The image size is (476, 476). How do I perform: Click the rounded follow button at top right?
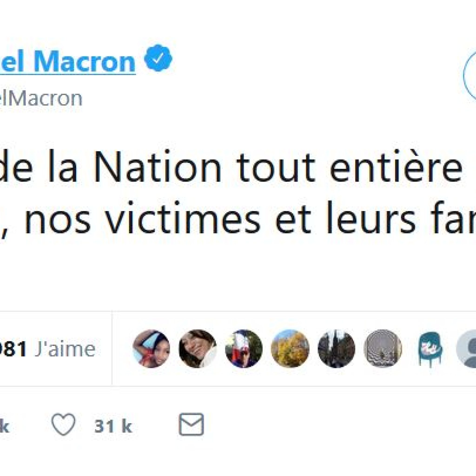coord(469,76)
